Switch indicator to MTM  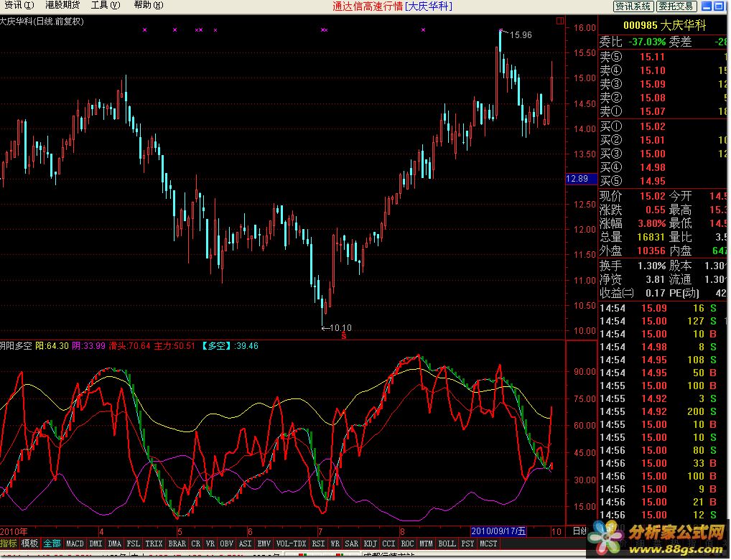coord(426,543)
